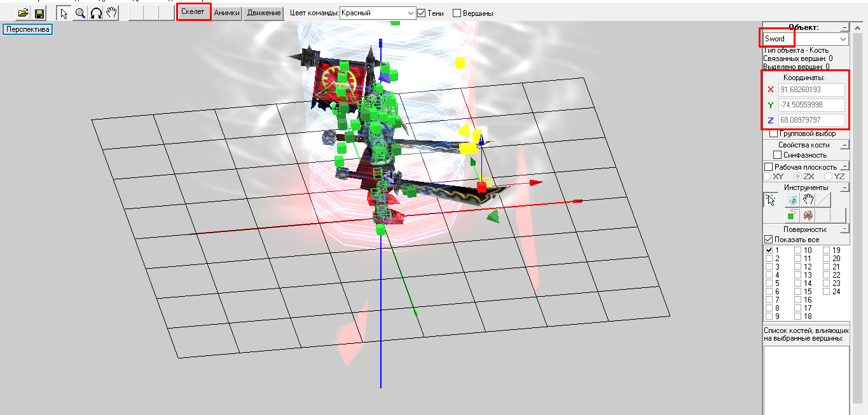868x415 pixels.
Task: Switch to the Движение mode
Action: pos(264,13)
